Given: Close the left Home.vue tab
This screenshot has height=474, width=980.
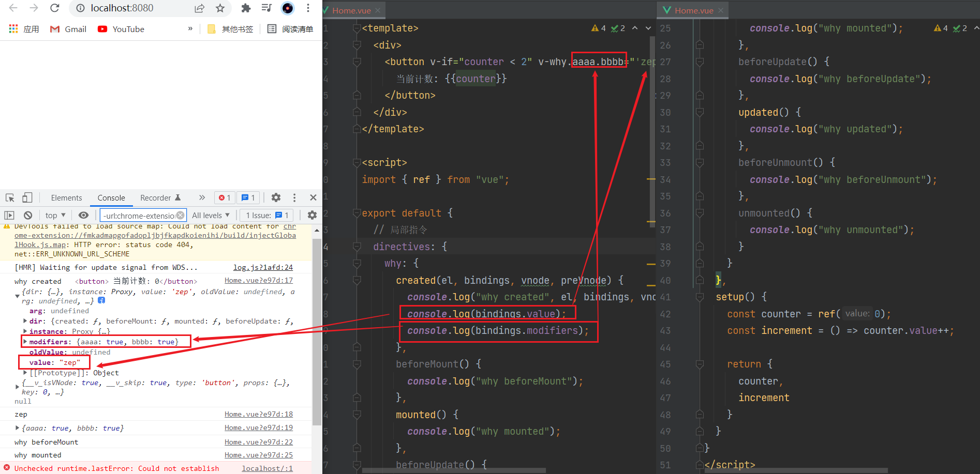Looking at the screenshot, I should 378,10.
